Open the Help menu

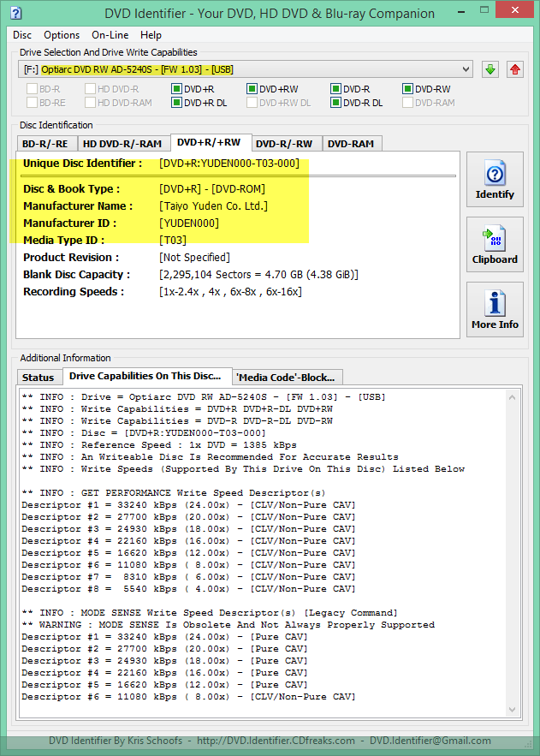pos(151,35)
